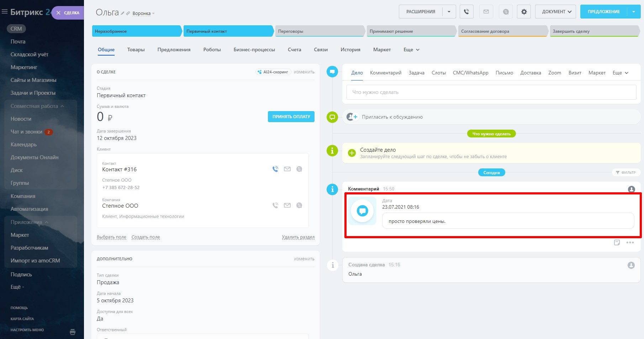Expand the Еще dropdown in timeline tabs

[621, 73]
